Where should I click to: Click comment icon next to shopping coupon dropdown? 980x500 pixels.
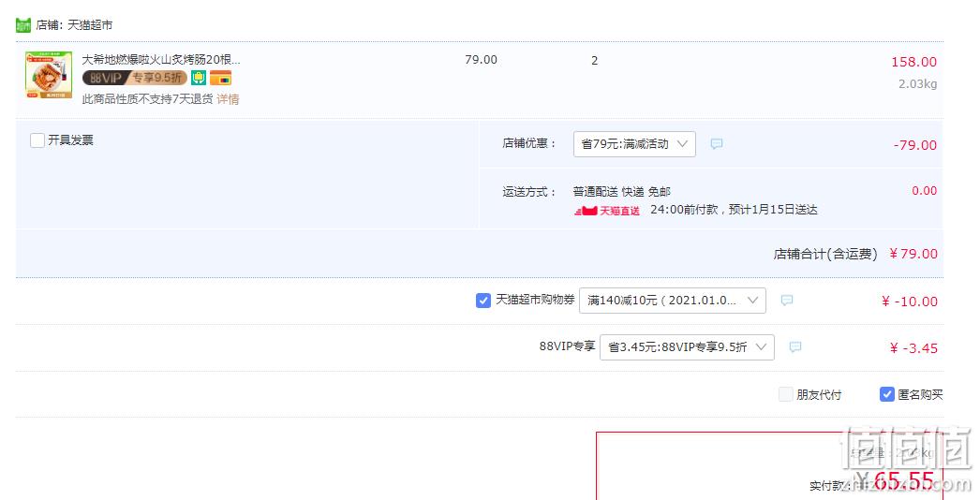point(787,301)
